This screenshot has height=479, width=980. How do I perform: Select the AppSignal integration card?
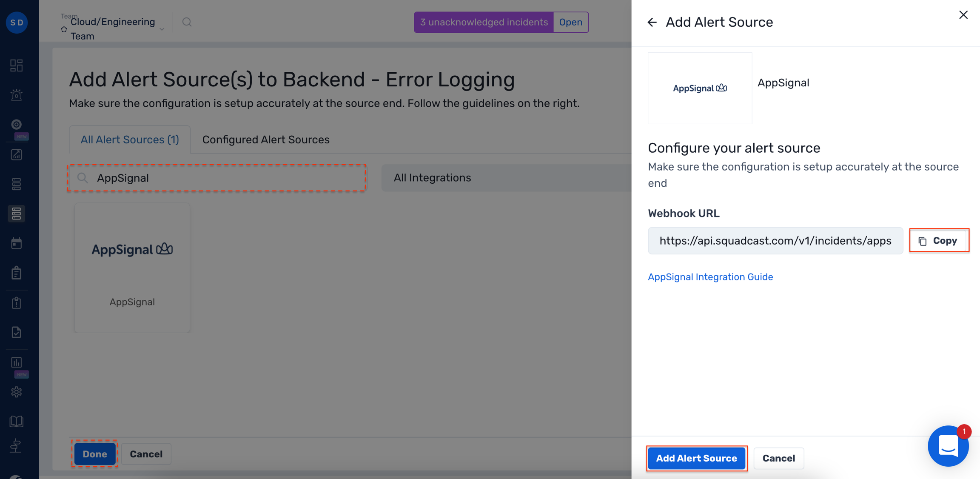(x=132, y=268)
